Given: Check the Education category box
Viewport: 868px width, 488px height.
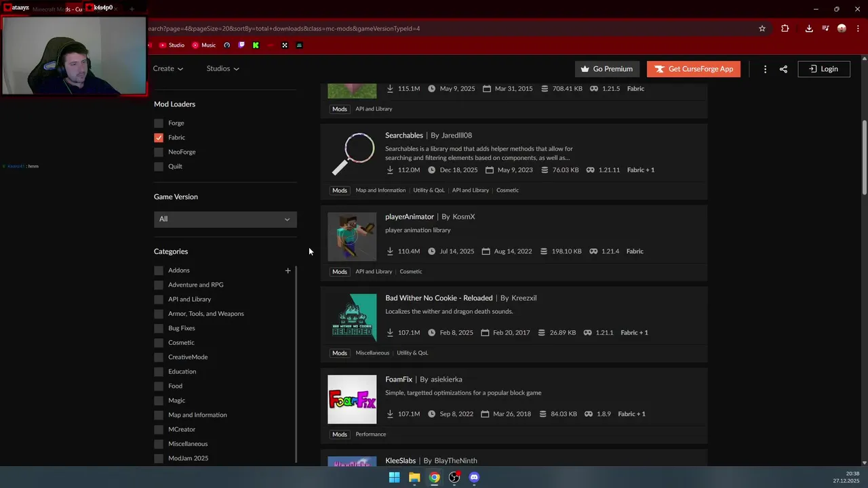Looking at the screenshot, I should click(159, 371).
